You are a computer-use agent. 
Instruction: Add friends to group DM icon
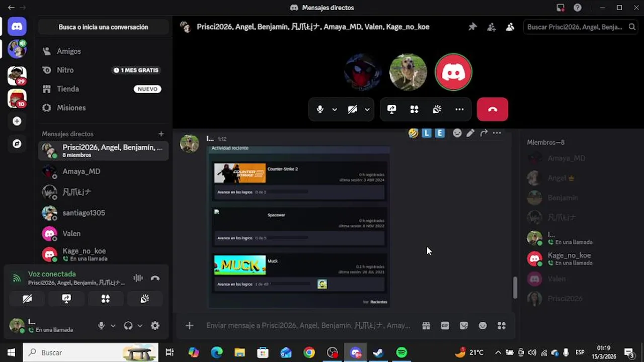pos(492,27)
